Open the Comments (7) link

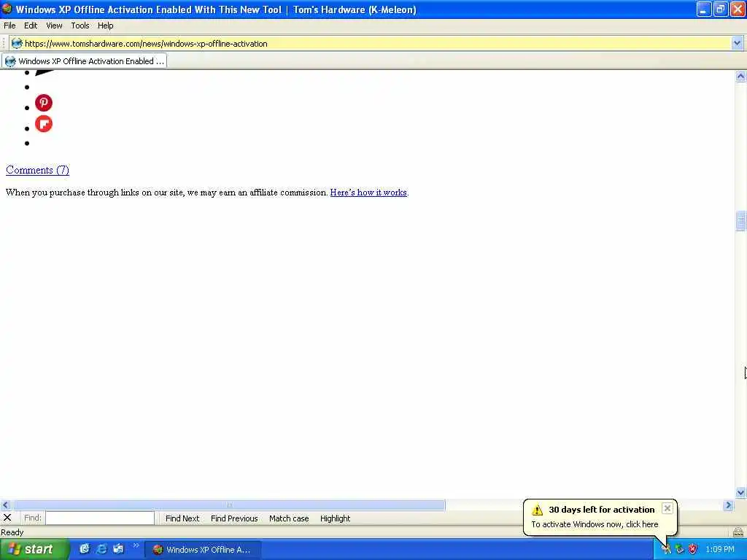point(38,170)
